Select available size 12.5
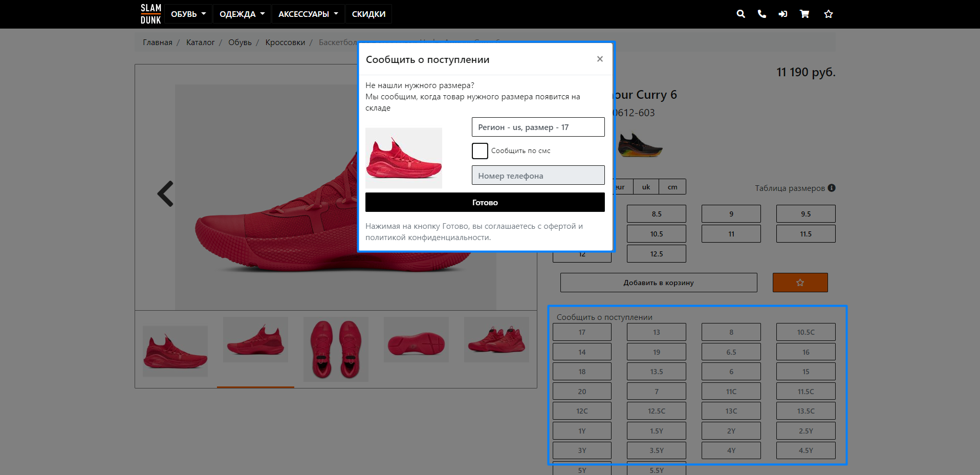 (657, 254)
